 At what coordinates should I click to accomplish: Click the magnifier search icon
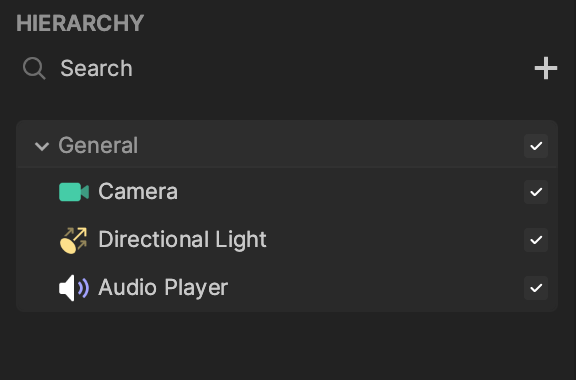(34, 68)
